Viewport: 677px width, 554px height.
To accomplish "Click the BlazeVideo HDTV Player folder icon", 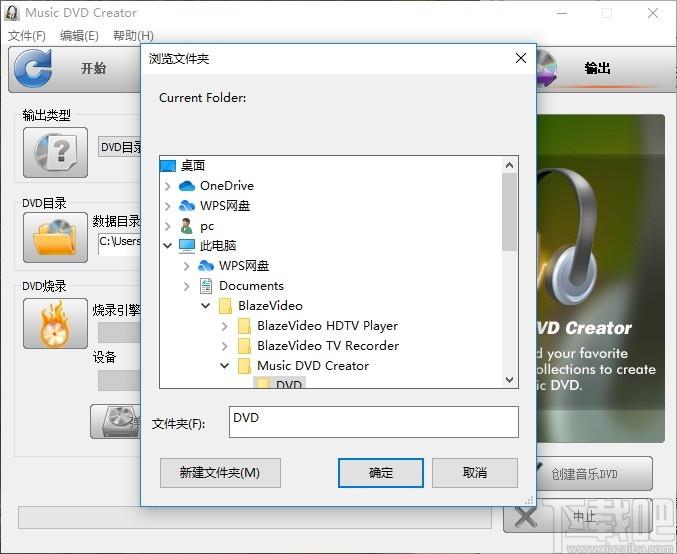I will pos(244,326).
